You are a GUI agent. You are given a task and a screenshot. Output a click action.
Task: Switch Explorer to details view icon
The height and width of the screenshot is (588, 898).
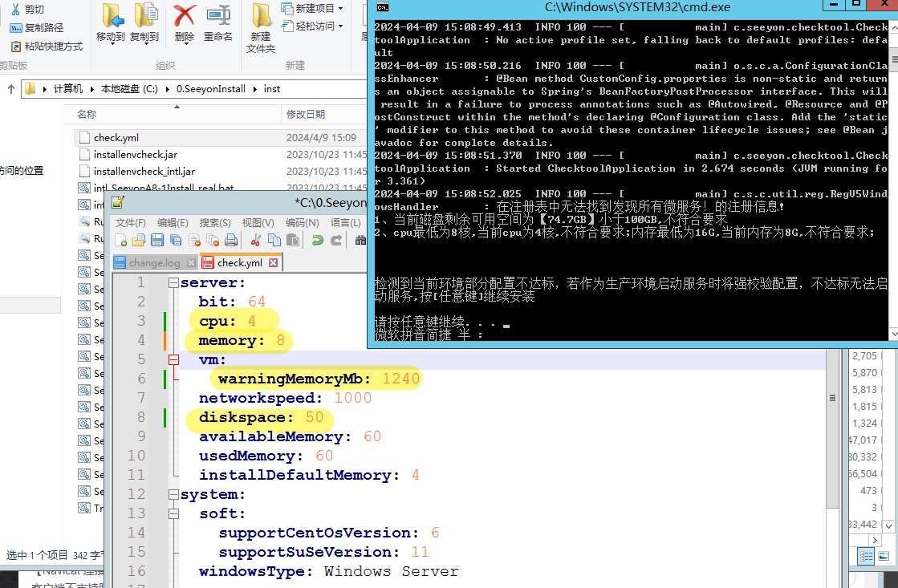pos(866,556)
